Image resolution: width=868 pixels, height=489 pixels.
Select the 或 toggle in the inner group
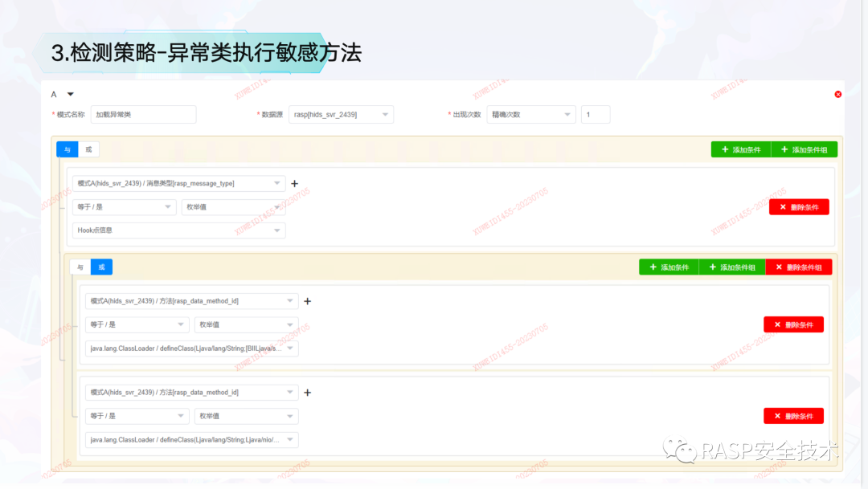101,267
